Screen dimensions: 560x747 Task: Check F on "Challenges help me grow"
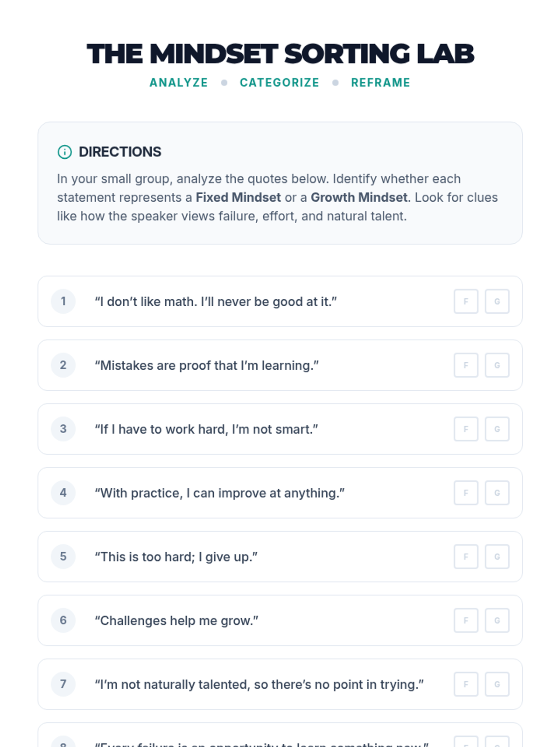(466, 620)
